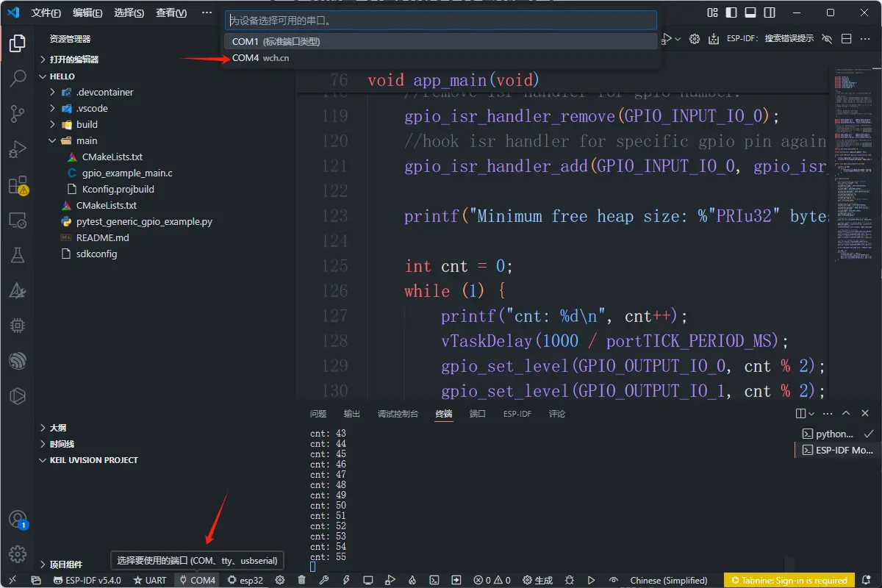Open Extensions view with warning badge
The height and width of the screenshot is (588, 882).
pyautogui.click(x=17, y=185)
